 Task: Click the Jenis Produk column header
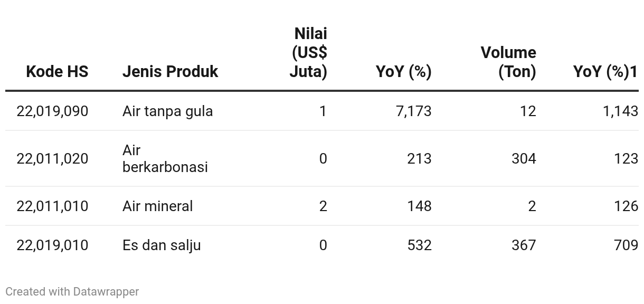click(x=170, y=71)
